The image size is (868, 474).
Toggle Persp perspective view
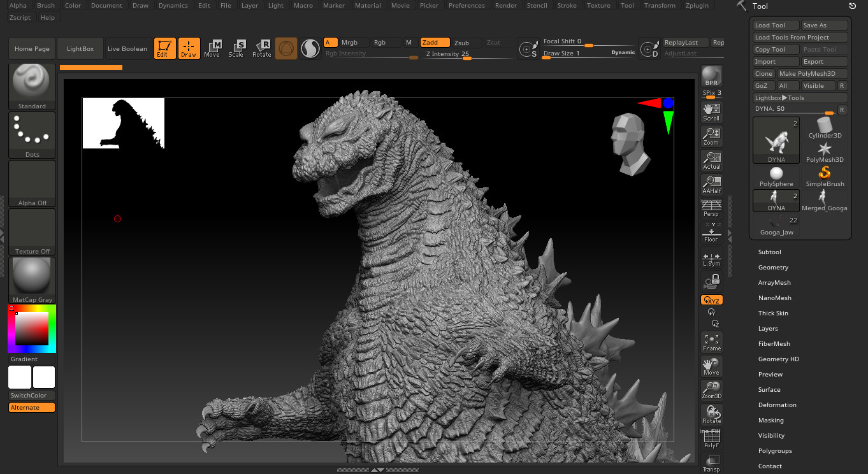711,208
